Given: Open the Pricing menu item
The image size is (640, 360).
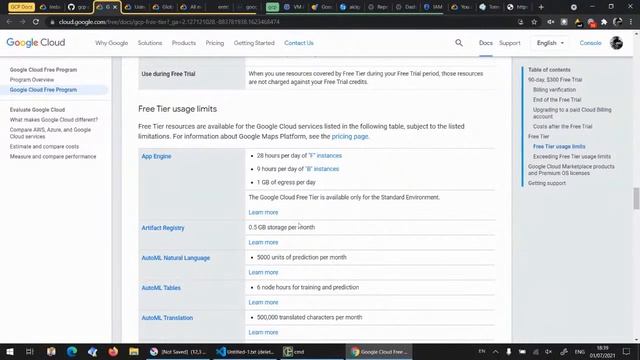Looking at the screenshot, I should 215,43.
